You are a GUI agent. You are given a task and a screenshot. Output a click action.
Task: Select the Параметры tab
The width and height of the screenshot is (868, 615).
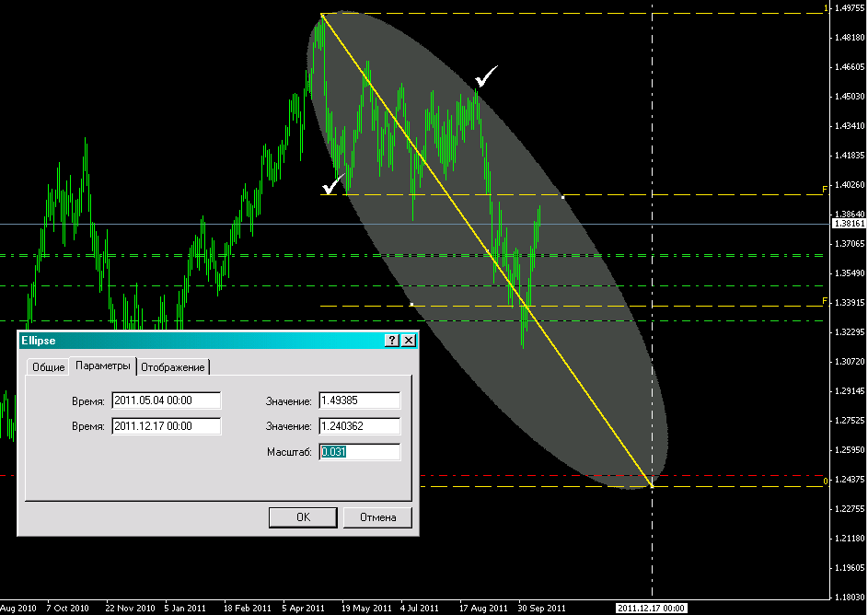(104, 366)
